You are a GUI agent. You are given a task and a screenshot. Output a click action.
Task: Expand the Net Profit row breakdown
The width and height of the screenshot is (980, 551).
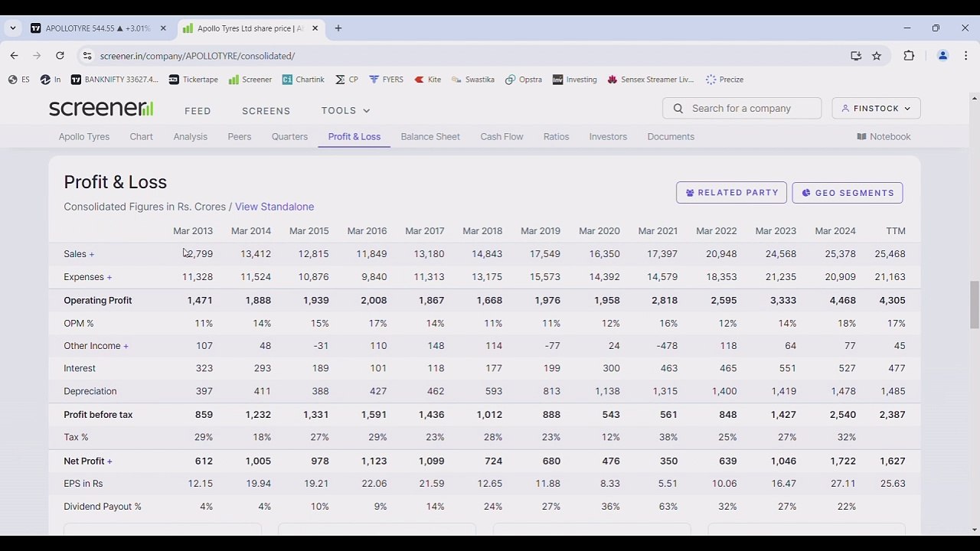(88, 461)
